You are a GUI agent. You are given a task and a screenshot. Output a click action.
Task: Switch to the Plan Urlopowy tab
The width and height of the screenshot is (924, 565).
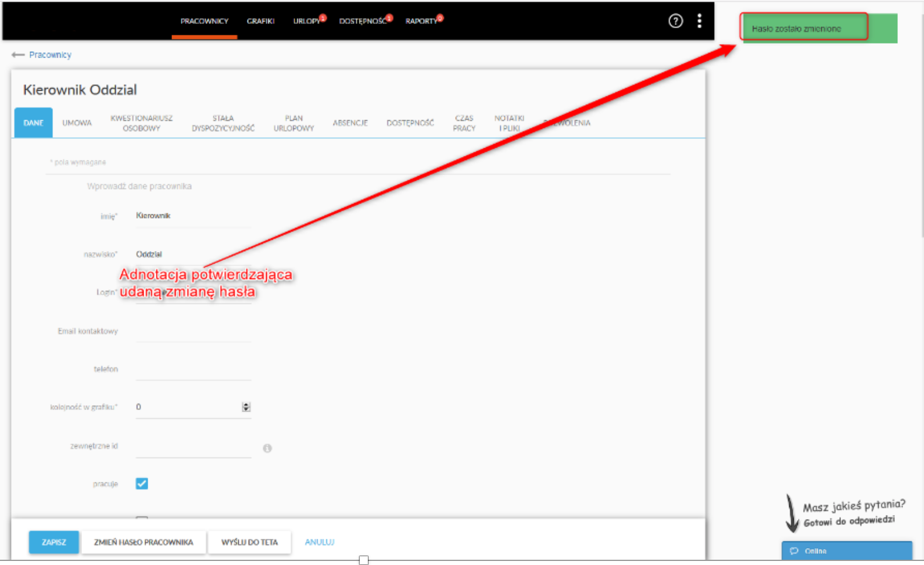pyautogui.click(x=293, y=123)
